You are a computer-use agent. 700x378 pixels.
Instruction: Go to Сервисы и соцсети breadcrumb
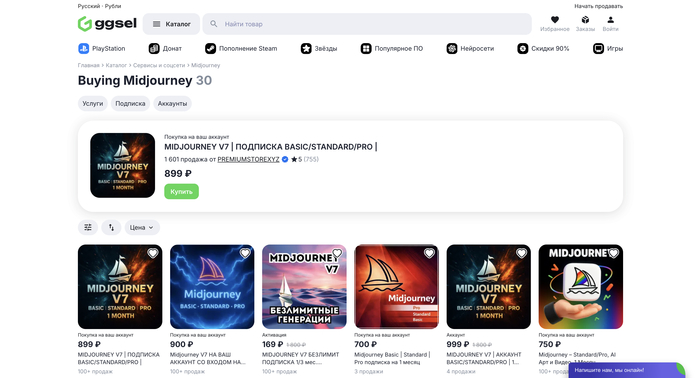tap(159, 65)
